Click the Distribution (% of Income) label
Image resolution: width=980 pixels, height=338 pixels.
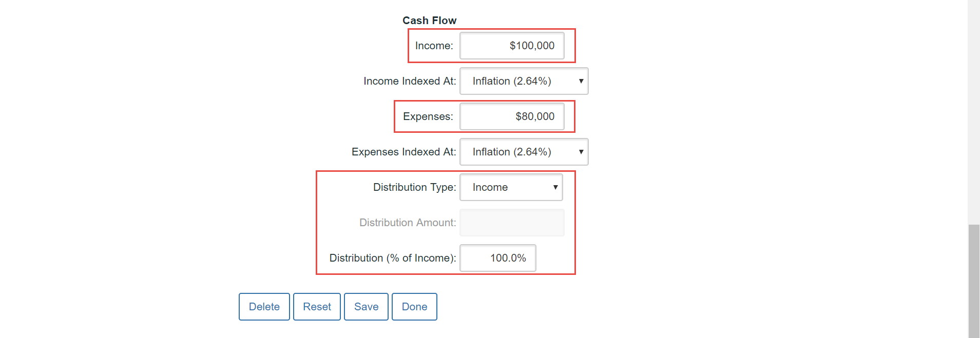393,258
